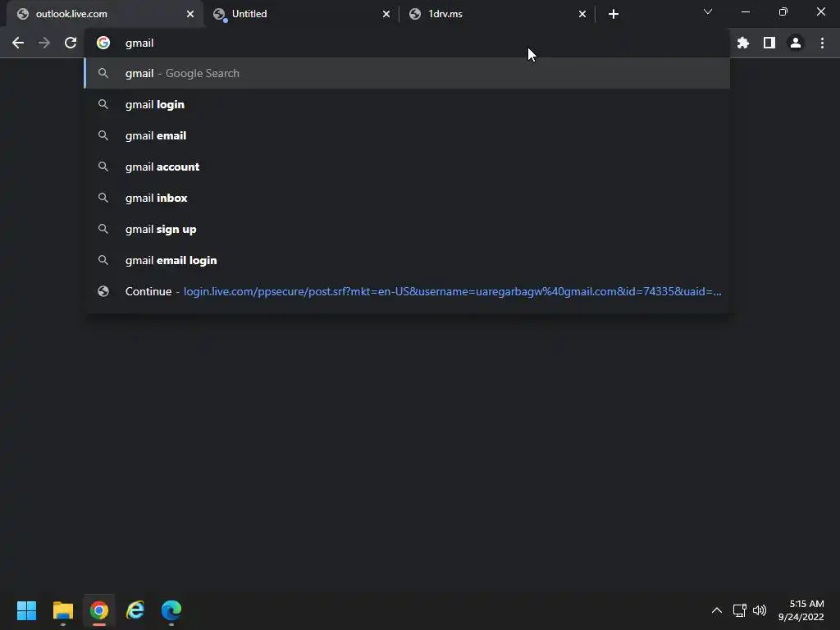Open Chrome's three-dot menu

822,43
